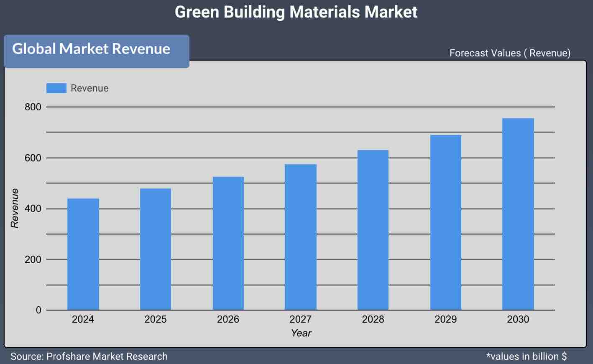Select the 2026 revenue bar
The height and width of the screenshot is (364, 593).
(228, 243)
